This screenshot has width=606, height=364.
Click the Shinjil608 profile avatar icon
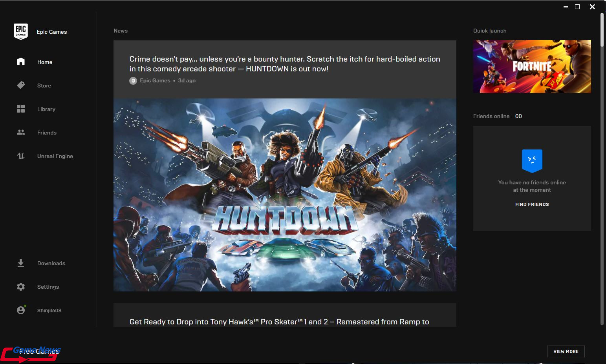click(21, 310)
